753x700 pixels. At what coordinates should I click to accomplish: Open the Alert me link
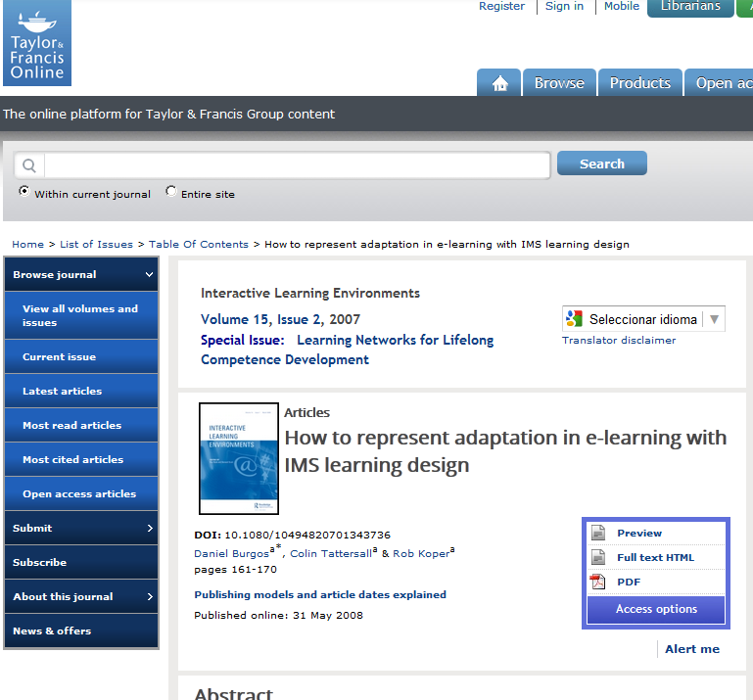coord(691,649)
